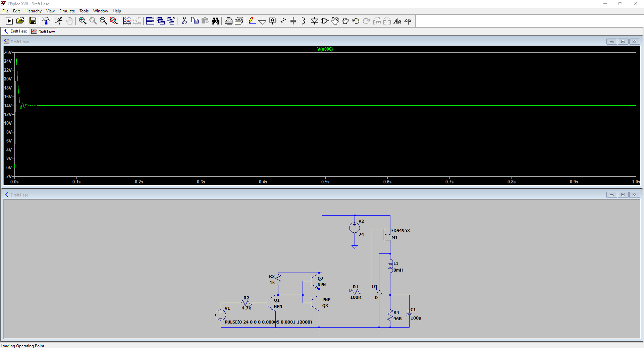Click the Cut scissors icon
Screen dimensions: 644x348
click(184, 21)
